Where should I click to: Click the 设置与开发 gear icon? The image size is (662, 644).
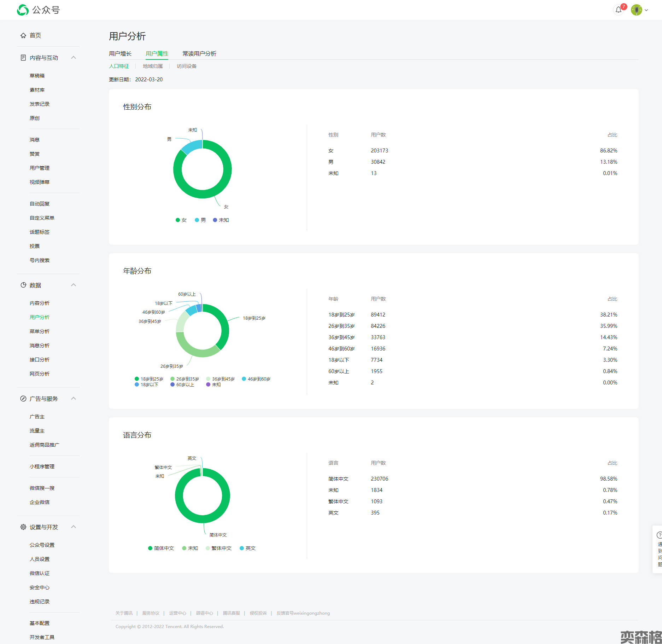23,527
